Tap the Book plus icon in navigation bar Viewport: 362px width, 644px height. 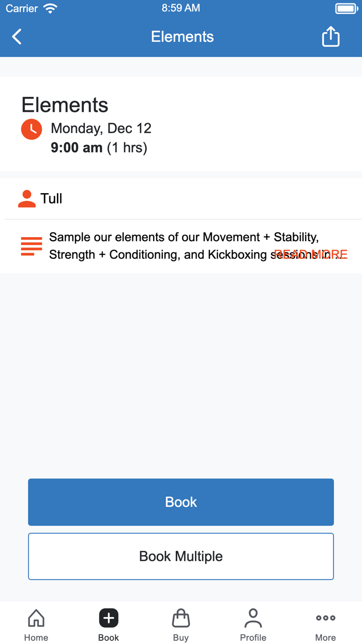coord(108,617)
